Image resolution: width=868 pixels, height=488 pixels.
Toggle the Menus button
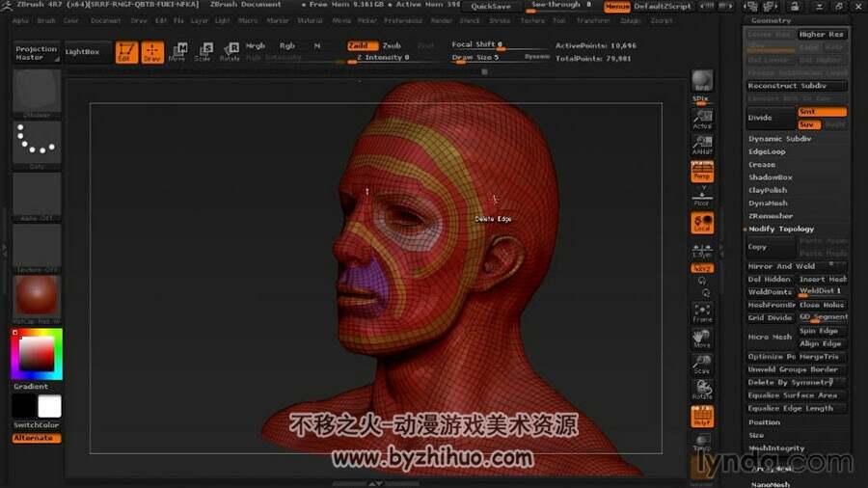point(617,7)
